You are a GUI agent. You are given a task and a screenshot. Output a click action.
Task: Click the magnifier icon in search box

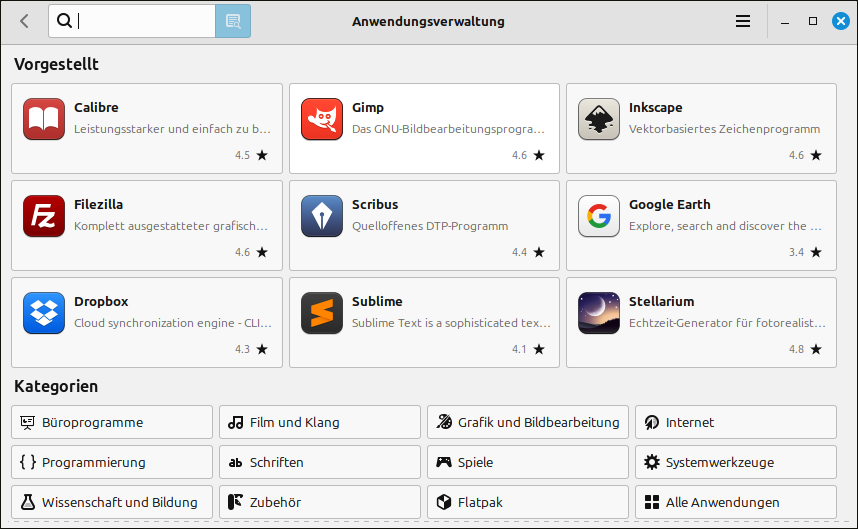tap(64, 21)
